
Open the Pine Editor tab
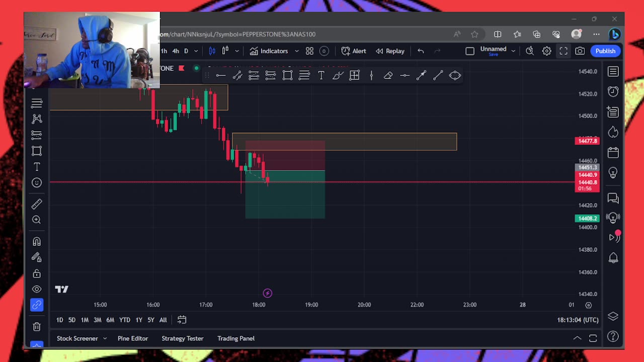click(x=133, y=338)
